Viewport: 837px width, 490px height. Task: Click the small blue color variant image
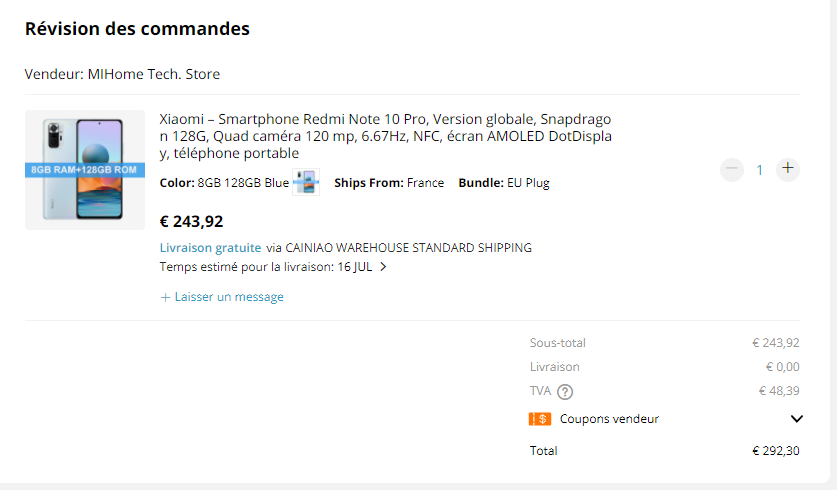306,183
